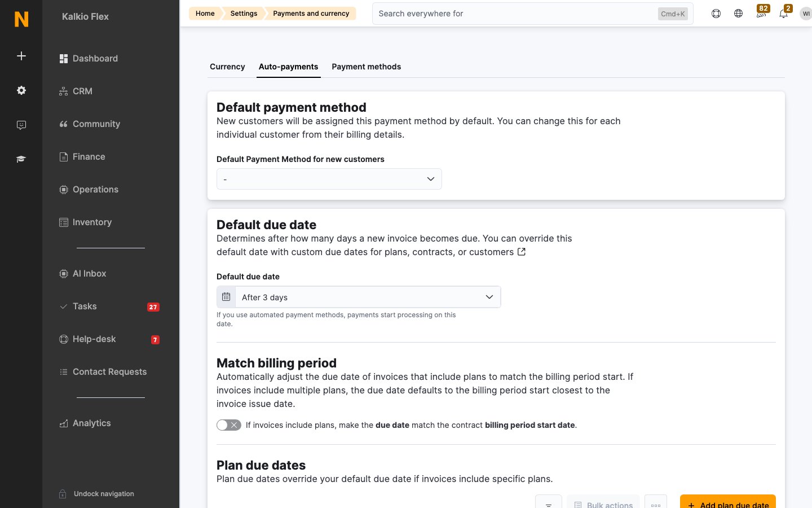Open notifications bell icon
812x508 pixels.
coord(784,12)
